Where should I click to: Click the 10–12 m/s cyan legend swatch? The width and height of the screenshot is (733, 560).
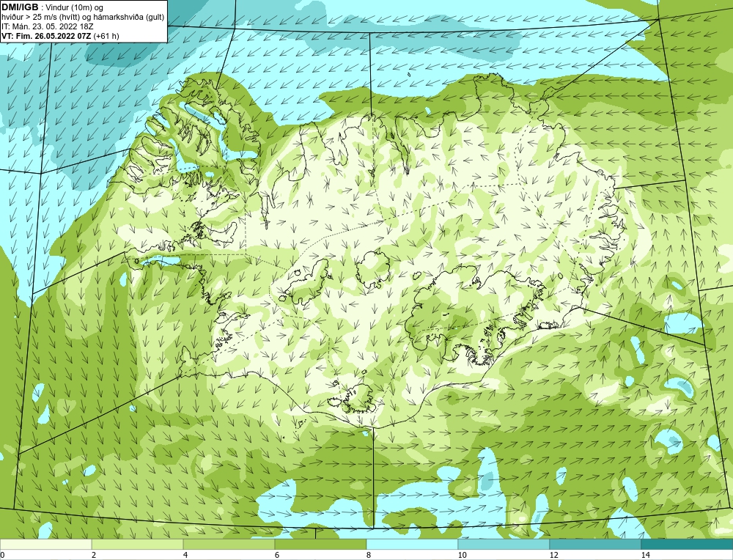tap(504, 544)
